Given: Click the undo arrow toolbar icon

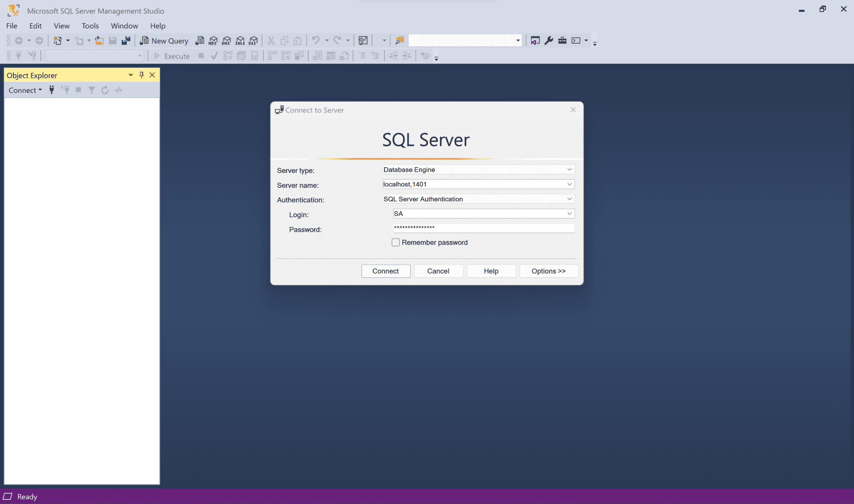Looking at the screenshot, I should [316, 40].
